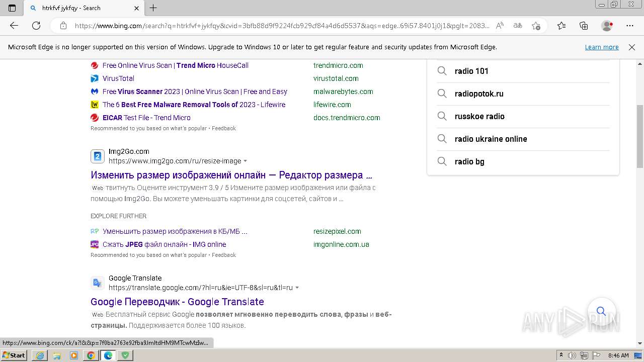Expand the img2go.com URL dropdown arrow
This screenshot has width=644, height=362.
click(x=246, y=161)
